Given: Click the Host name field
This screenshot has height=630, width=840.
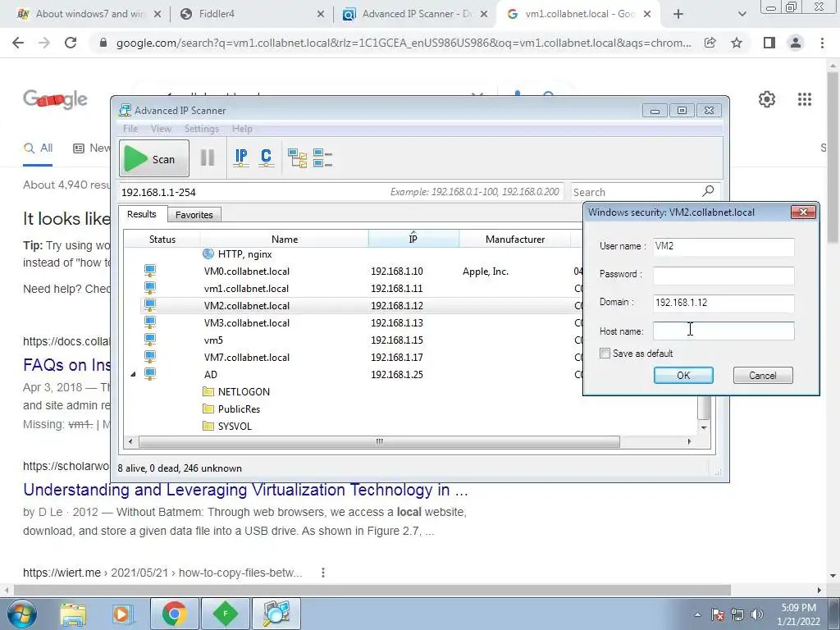Looking at the screenshot, I should point(724,331).
